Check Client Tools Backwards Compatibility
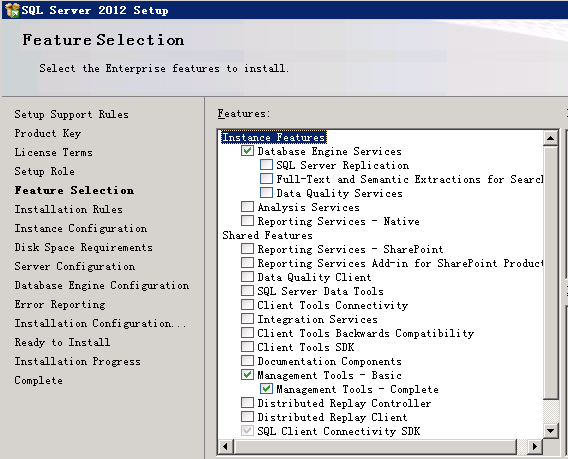The width and height of the screenshot is (568, 459). click(247, 333)
